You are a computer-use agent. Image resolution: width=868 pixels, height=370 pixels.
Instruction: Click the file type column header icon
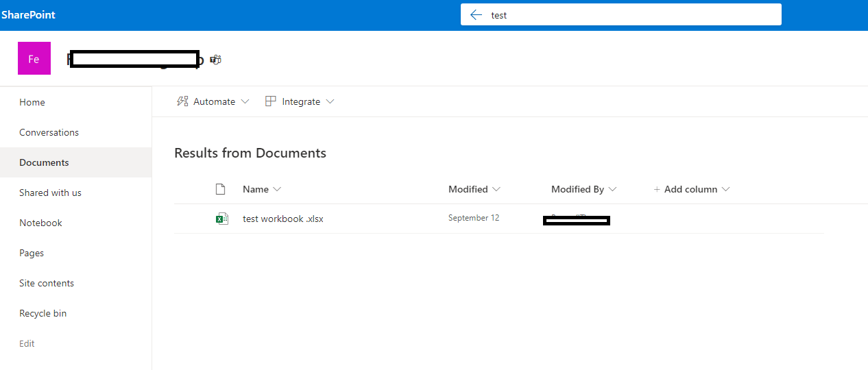(220, 189)
